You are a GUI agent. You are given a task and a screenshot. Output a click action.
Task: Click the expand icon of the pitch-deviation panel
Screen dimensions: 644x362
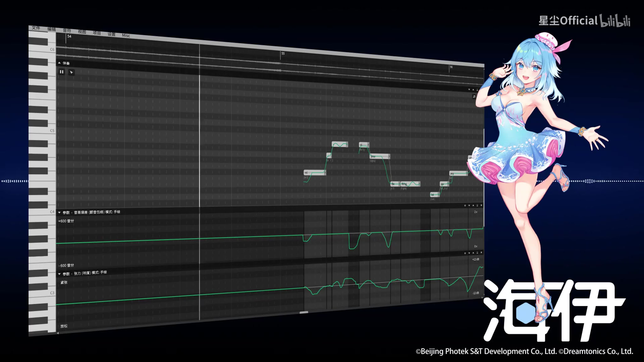pos(477,205)
